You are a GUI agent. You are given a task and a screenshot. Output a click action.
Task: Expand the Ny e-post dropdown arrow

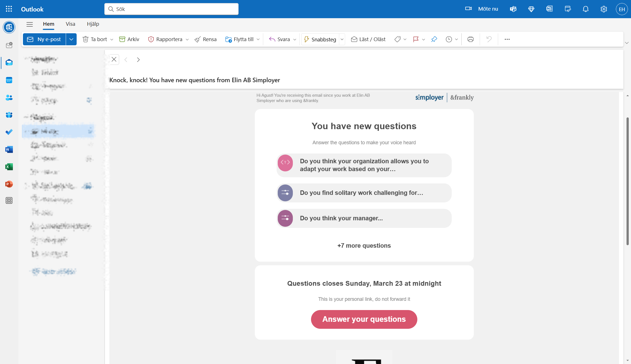pos(71,39)
